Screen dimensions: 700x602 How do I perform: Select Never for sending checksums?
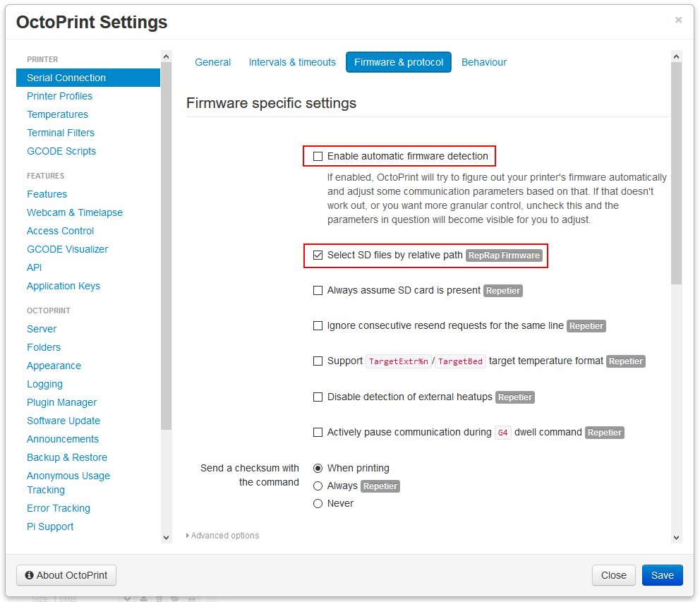(x=318, y=503)
